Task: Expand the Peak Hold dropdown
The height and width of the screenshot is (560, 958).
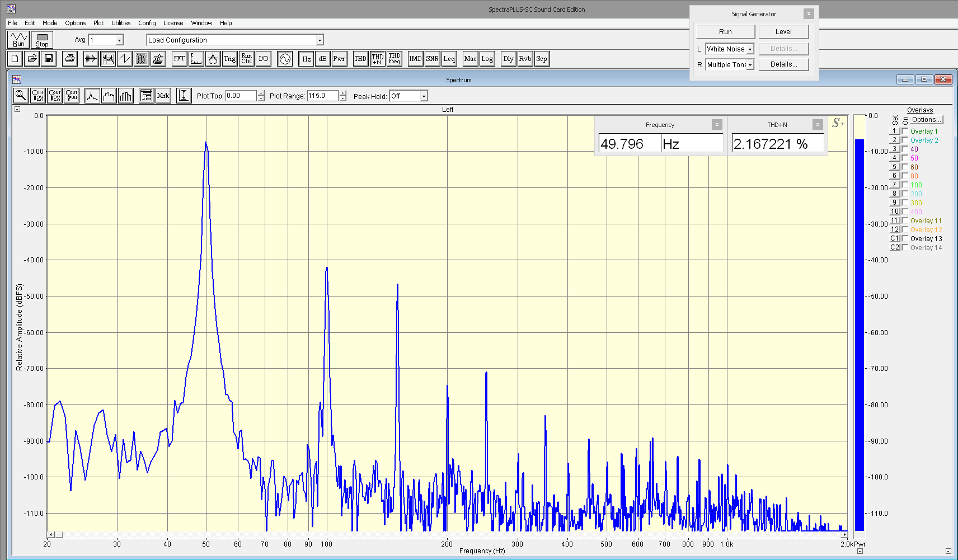Action: 424,96
